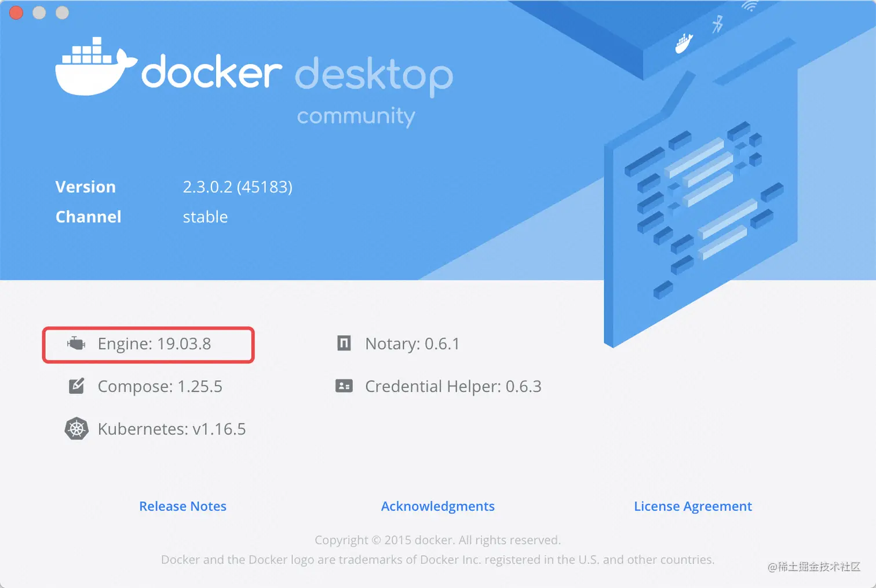Viewport: 876px width, 588px height.
Task: Click the "Channel" label
Action: 89,217
